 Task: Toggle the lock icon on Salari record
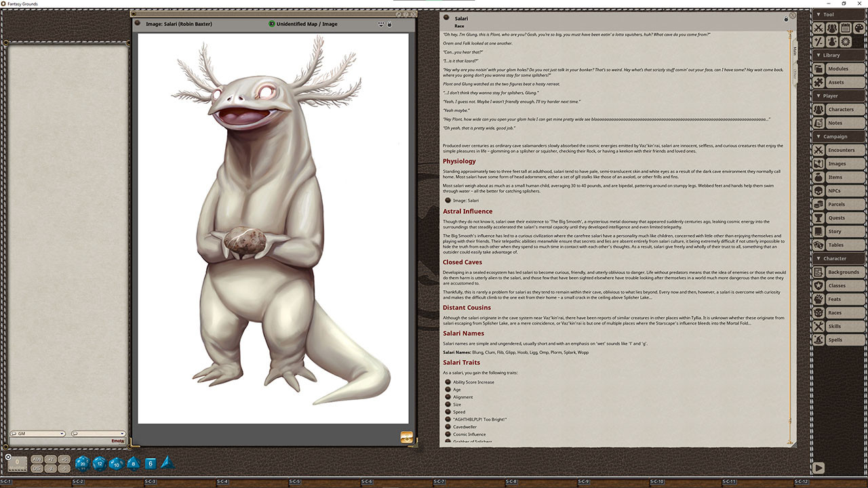[x=787, y=20]
